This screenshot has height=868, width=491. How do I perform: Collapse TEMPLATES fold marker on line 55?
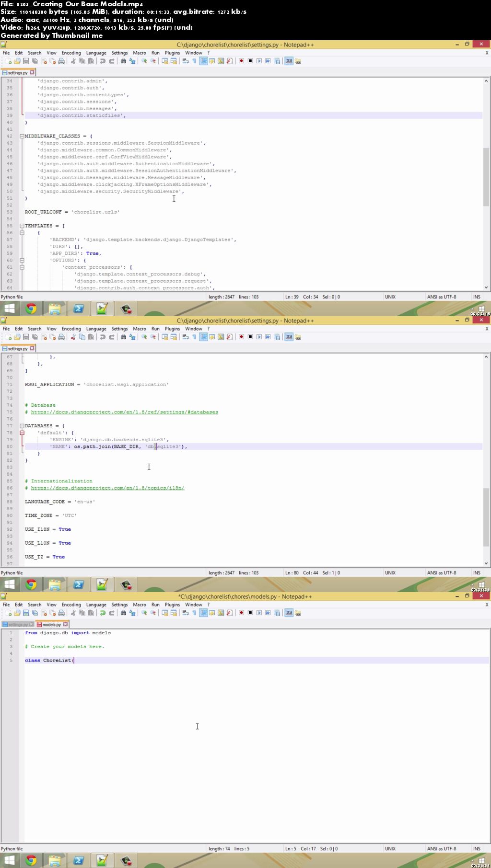tap(22, 226)
